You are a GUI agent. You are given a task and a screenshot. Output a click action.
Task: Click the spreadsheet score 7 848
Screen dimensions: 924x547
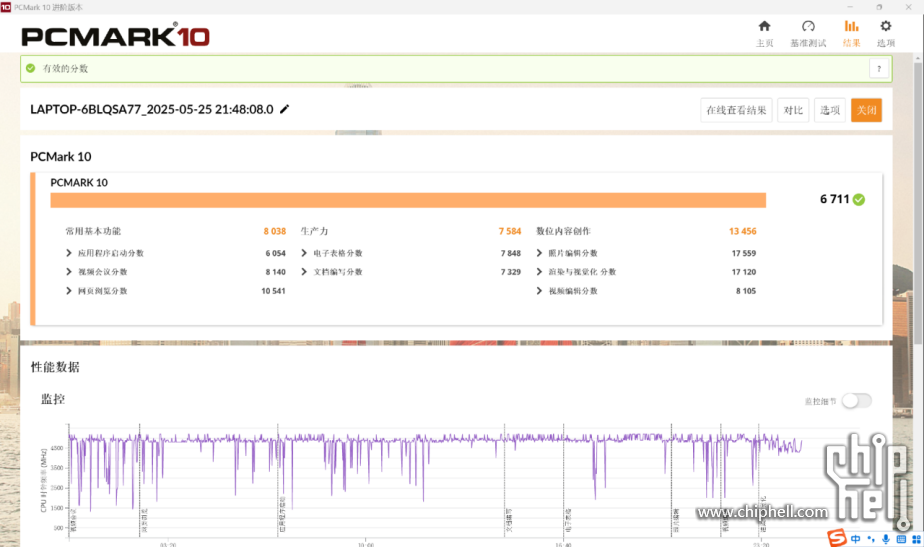511,253
